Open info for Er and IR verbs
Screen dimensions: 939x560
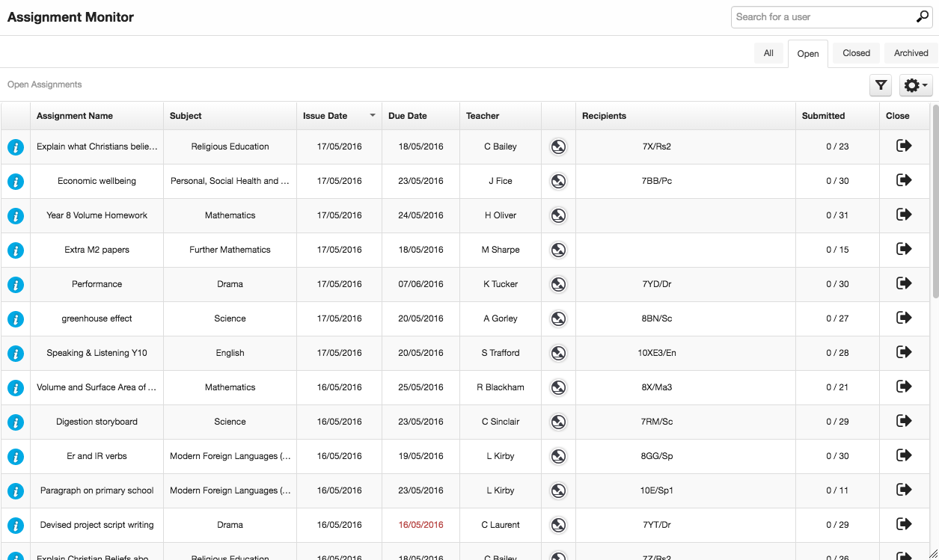[x=16, y=457]
